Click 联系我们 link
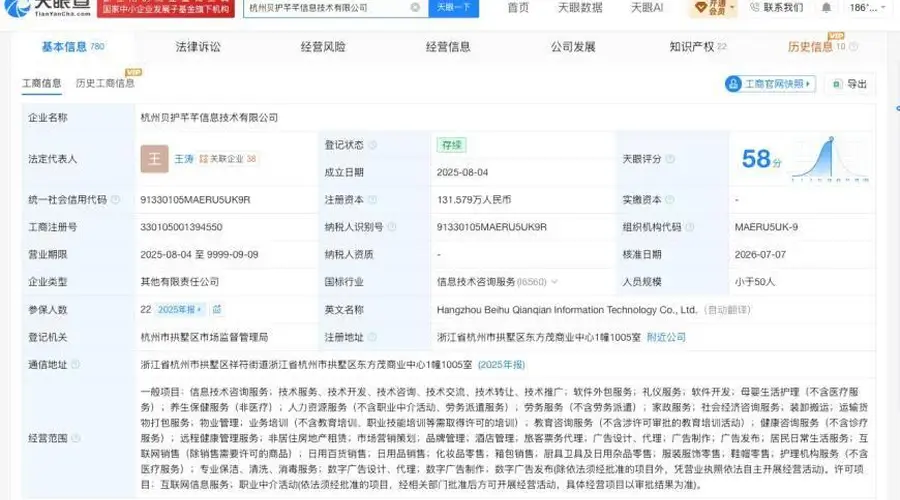The width and height of the screenshot is (900, 500). (783, 7)
